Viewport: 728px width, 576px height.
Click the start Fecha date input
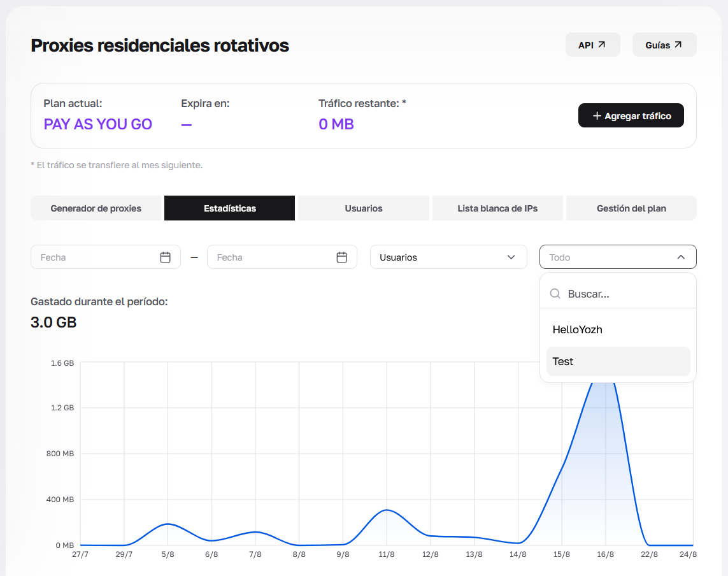click(x=105, y=257)
